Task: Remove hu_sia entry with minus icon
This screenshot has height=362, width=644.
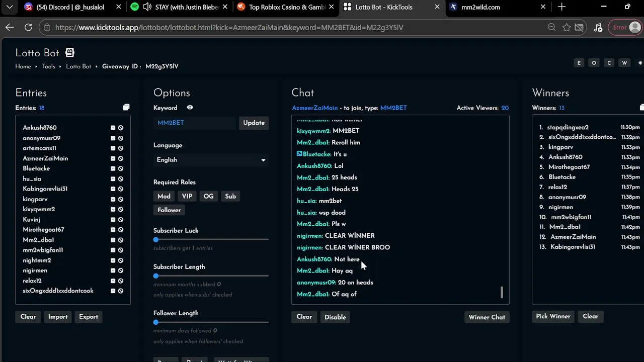Action: (x=113, y=179)
